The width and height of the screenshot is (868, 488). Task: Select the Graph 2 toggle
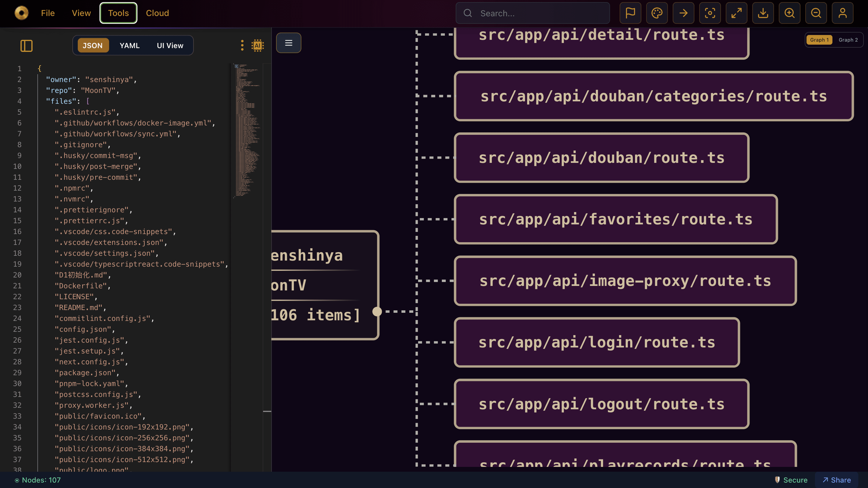[848, 40]
